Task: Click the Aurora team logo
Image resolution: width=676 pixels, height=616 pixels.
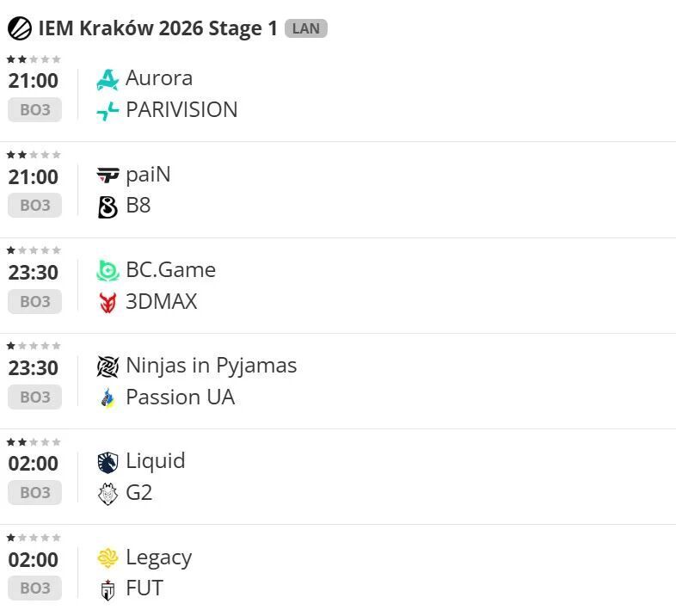Action: (108, 79)
